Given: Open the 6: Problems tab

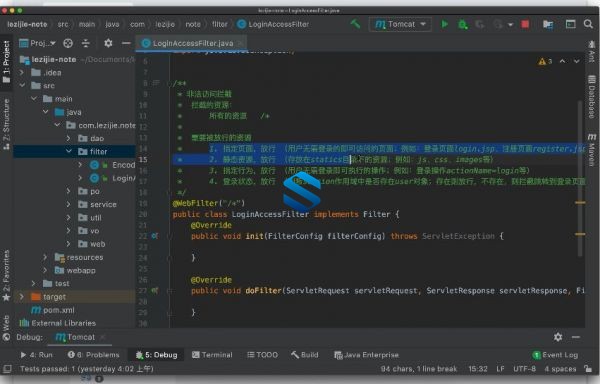Looking at the screenshot, I should click(93, 355).
